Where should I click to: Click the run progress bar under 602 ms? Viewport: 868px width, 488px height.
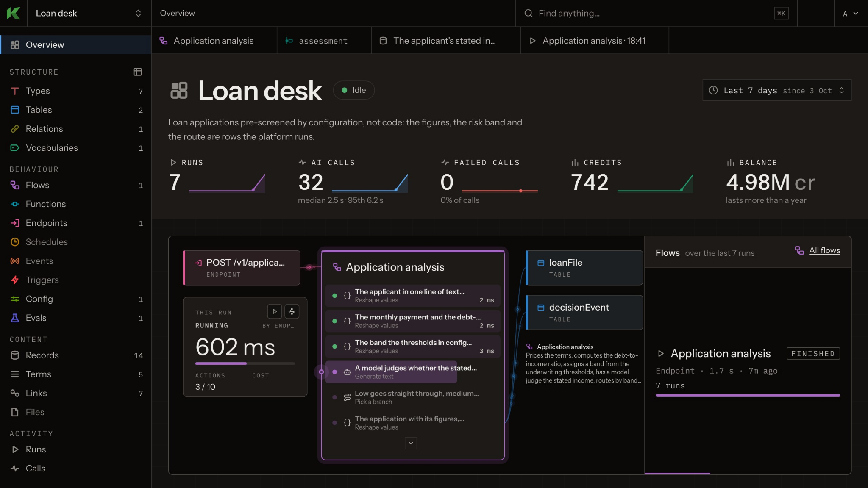point(245,363)
